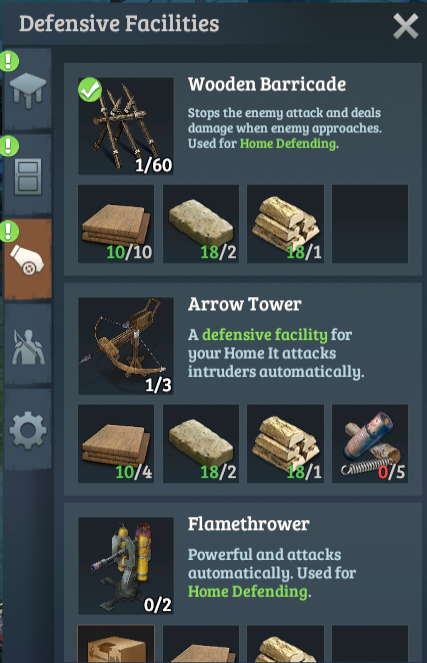Click the Home Defending link in Flamethrower description
This screenshot has height=663, width=427.
point(248,591)
